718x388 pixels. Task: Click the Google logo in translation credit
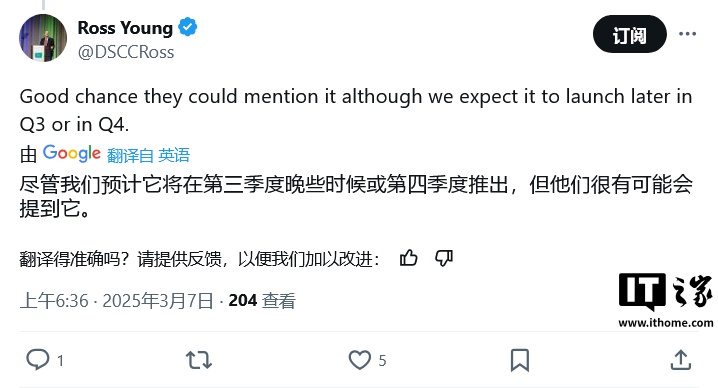coord(72,153)
